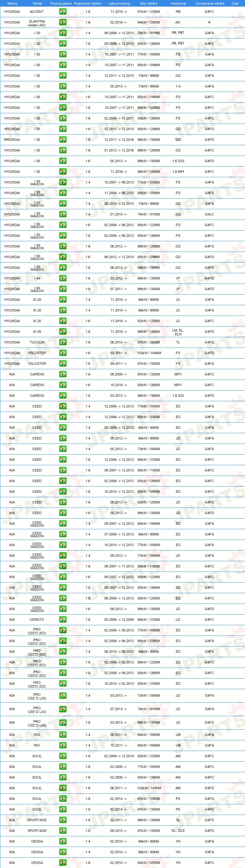Click the fuel icon in the SPORTAGE 09.2015 row
The height and width of the screenshot is (868, 245).
pyautogui.click(x=63, y=831)
